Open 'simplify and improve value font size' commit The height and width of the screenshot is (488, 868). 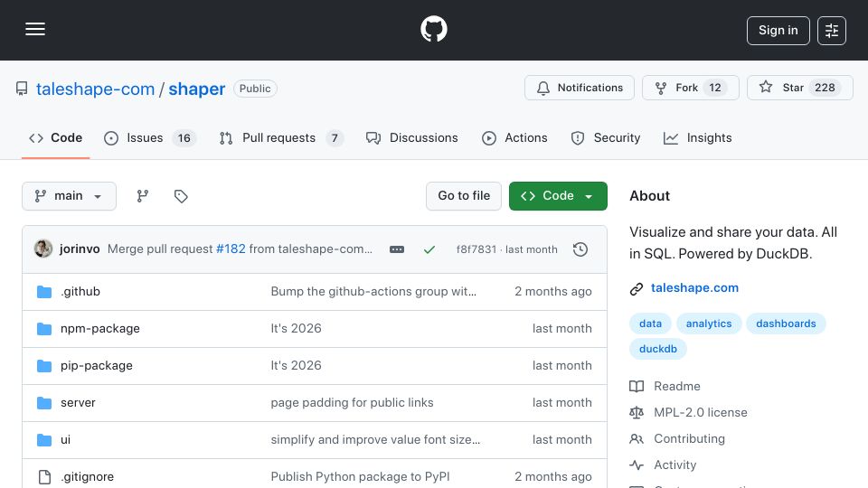375,440
